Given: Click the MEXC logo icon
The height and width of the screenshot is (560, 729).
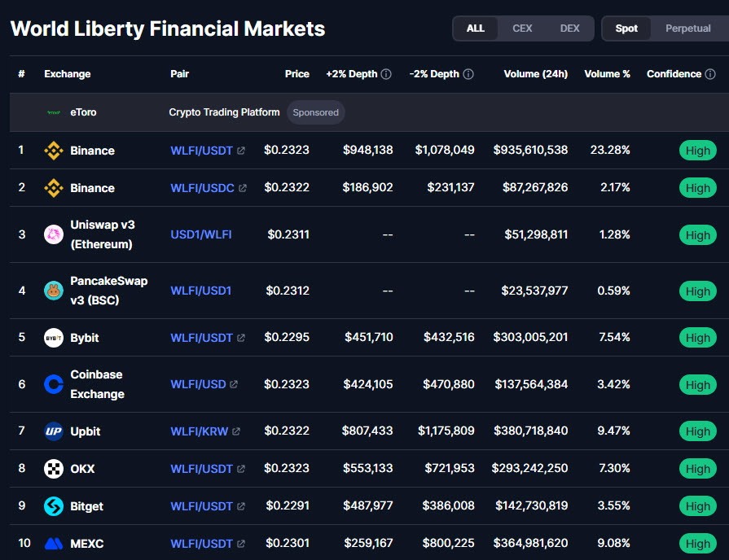Looking at the screenshot, I should tap(54, 543).
